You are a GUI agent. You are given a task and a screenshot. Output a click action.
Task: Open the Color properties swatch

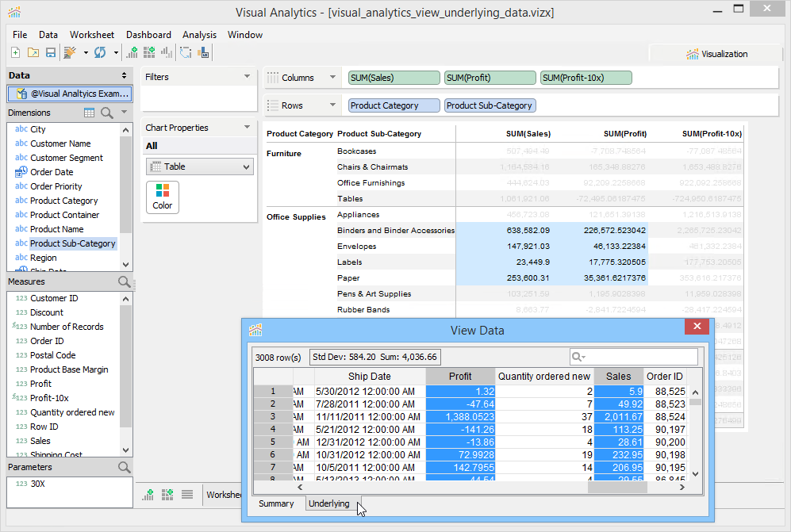pos(163,197)
